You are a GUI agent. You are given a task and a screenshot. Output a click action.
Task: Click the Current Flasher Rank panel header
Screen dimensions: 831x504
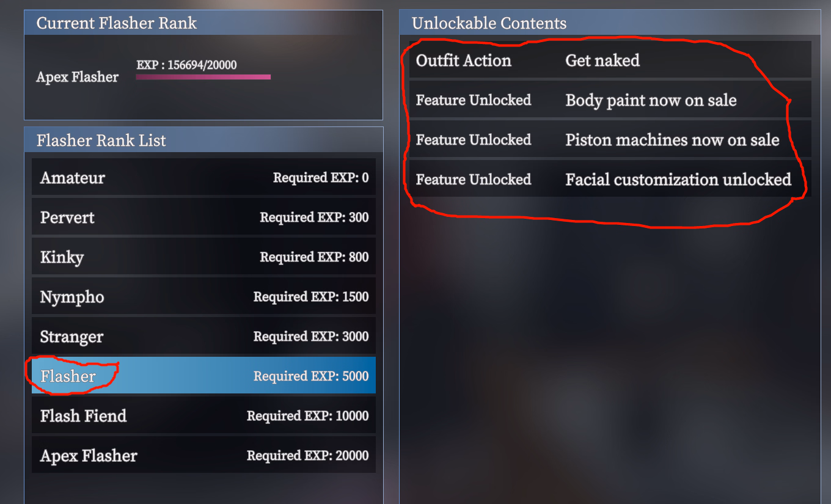pos(203,23)
